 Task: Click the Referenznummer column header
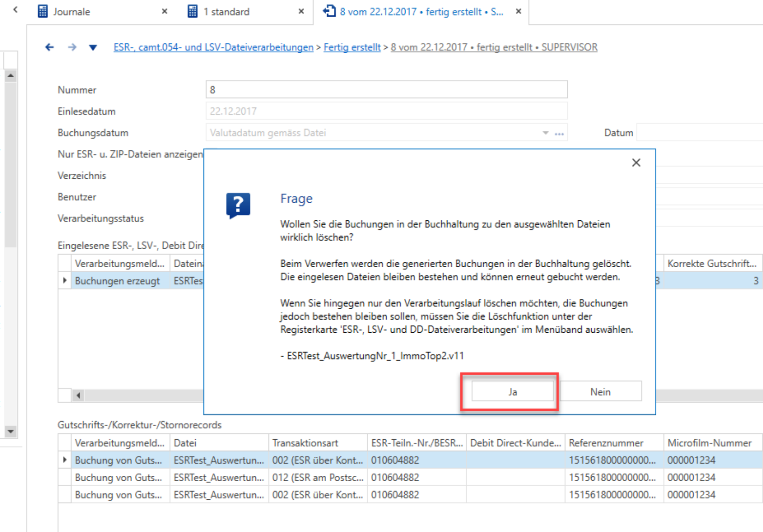pyautogui.click(x=614, y=443)
